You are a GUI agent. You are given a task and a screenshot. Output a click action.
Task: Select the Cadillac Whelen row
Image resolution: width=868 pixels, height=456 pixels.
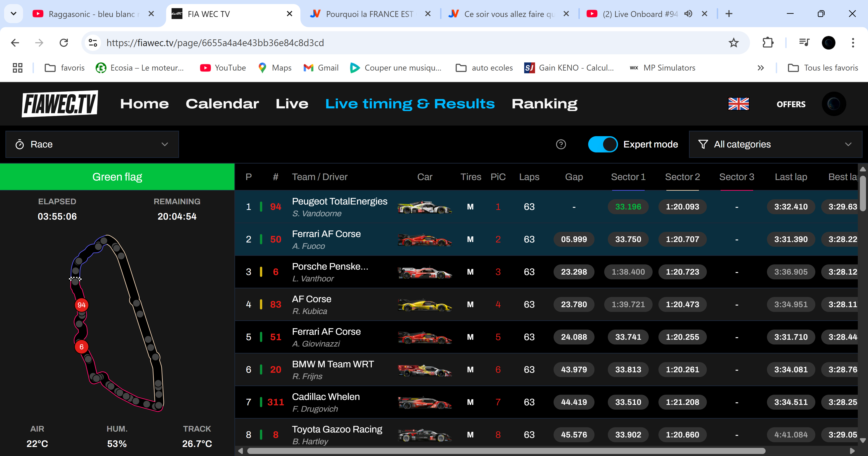(x=546, y=402)
